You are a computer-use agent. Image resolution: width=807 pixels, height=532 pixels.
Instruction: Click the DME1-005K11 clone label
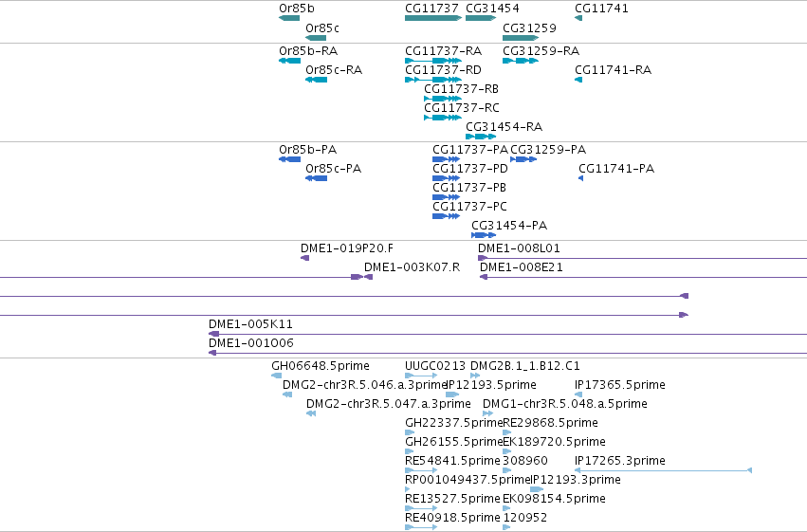coord(250,324)
